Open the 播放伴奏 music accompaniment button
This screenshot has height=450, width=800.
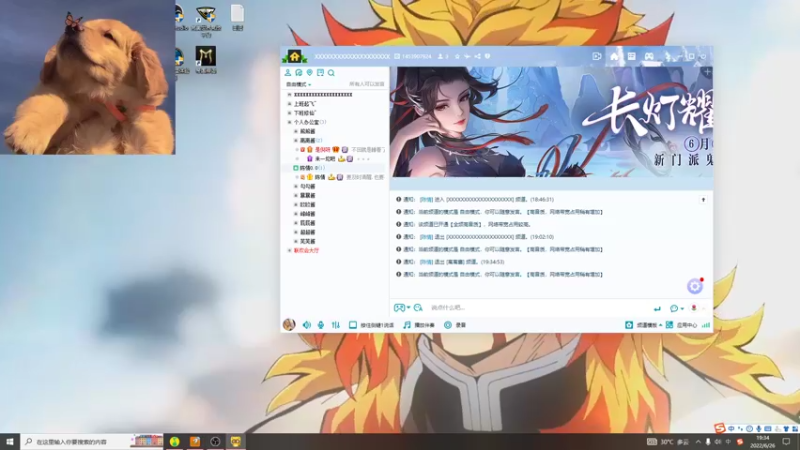pos(419,325)
